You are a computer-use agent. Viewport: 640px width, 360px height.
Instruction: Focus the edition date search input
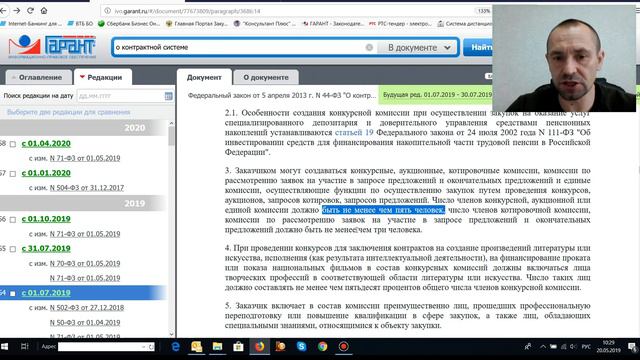pos(120,96)
